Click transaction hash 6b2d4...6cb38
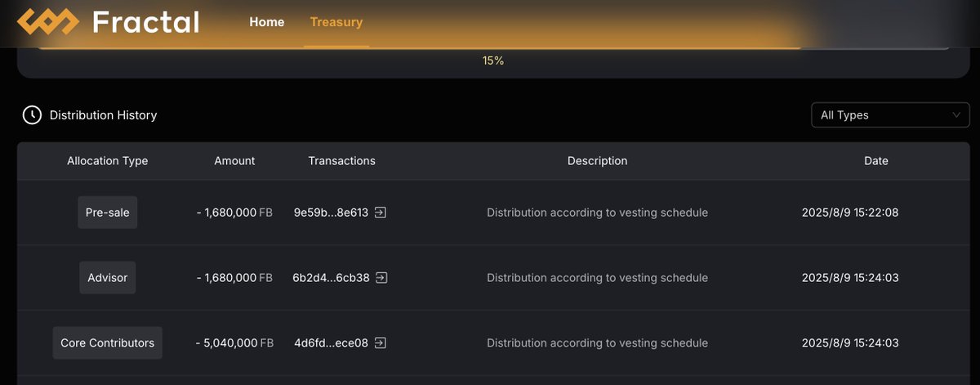The image size is (980, 385). [331, 278]
